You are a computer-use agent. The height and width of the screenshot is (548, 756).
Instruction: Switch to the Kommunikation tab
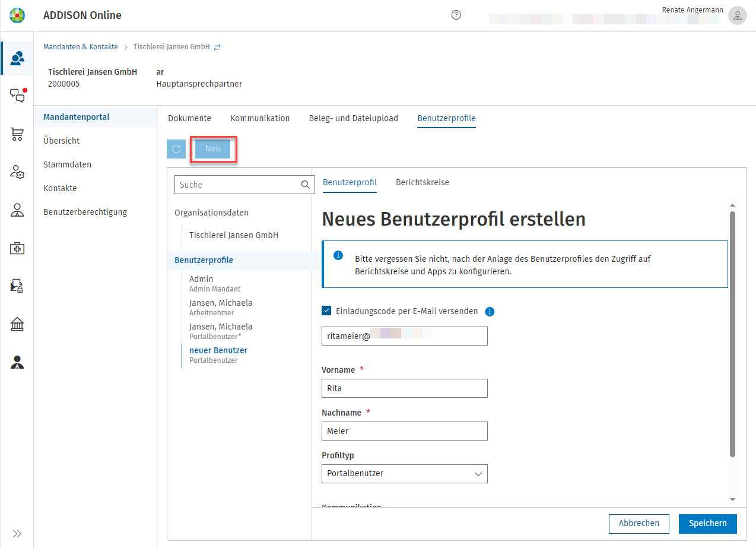click(x=260, y=118)
